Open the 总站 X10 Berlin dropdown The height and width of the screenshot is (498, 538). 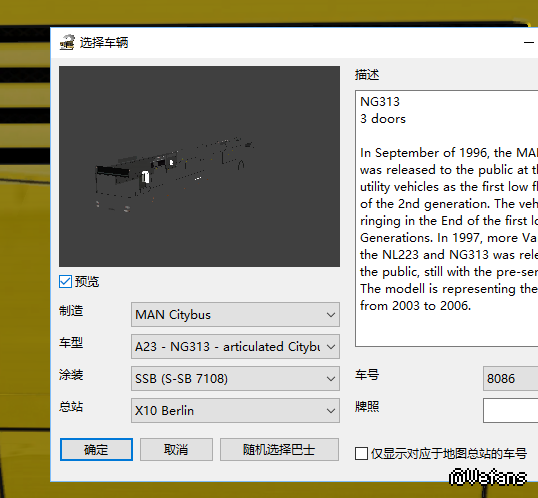click(235, 410)
